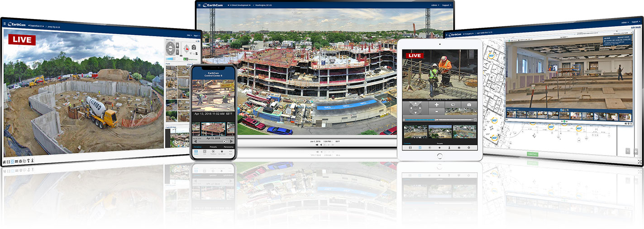
Task: Click the map zoom-in plus on right monitor
Action: [x=636, y=151]
